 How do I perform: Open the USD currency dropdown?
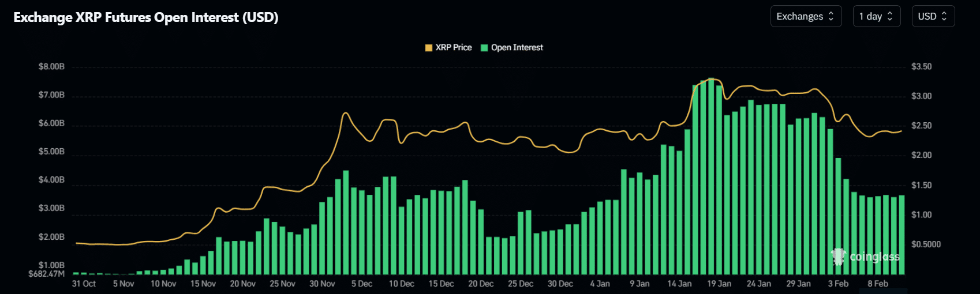(933, 16)
